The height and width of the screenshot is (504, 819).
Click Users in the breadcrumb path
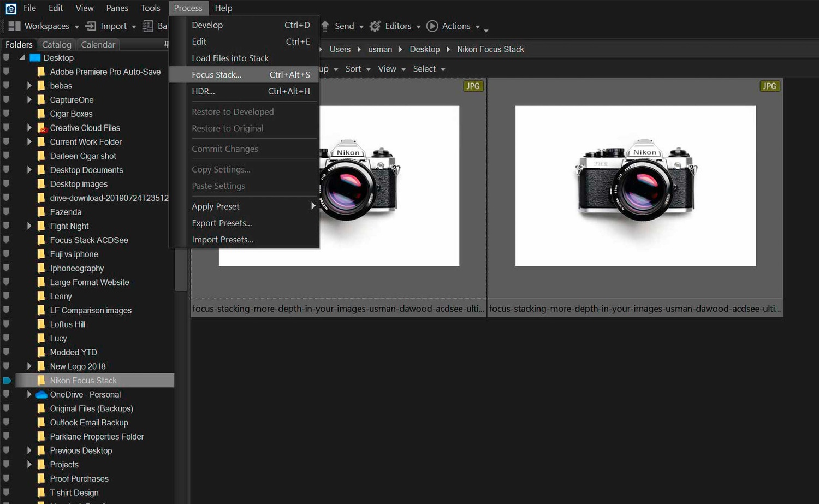[x=340, y=49]
